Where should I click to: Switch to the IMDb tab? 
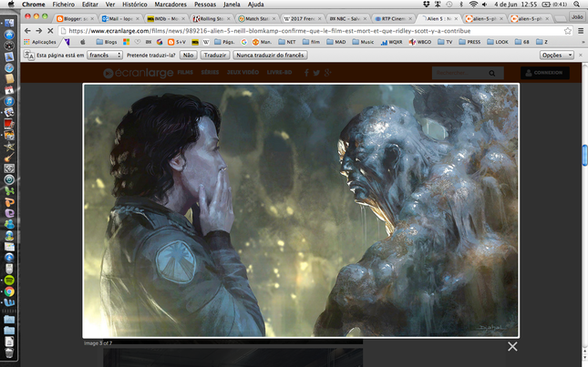166,18
